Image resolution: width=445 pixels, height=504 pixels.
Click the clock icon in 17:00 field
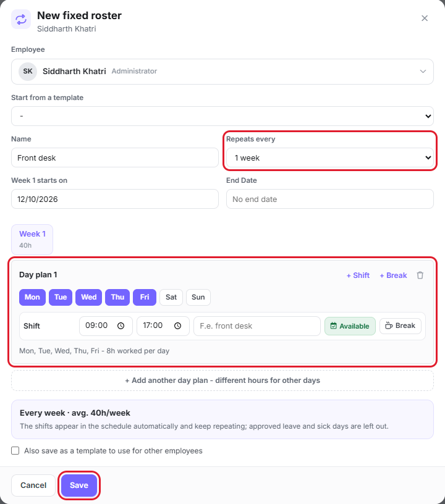click(177, 326)
